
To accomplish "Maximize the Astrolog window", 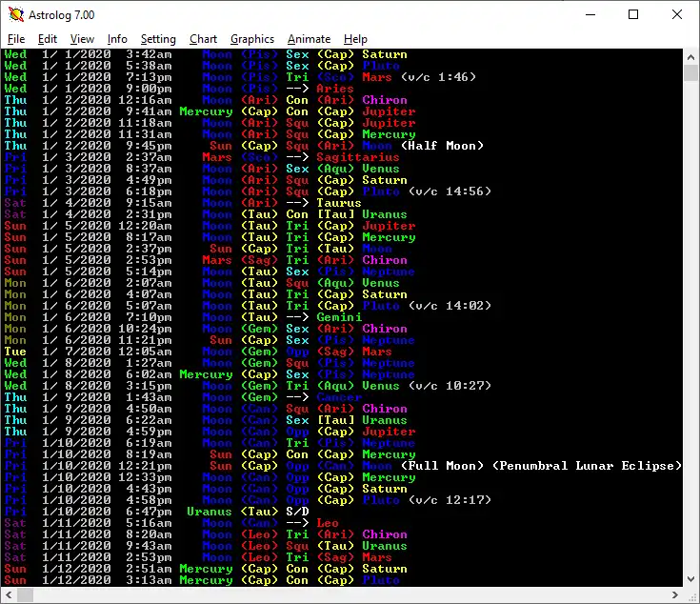I will click(x=633, y=14).
